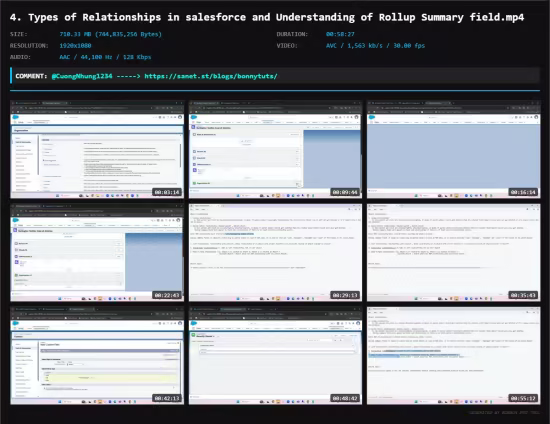Viewport: 550px width, 424px height.
Task: Open the thumbnail stamped 00:29:13
Action: 275,253
